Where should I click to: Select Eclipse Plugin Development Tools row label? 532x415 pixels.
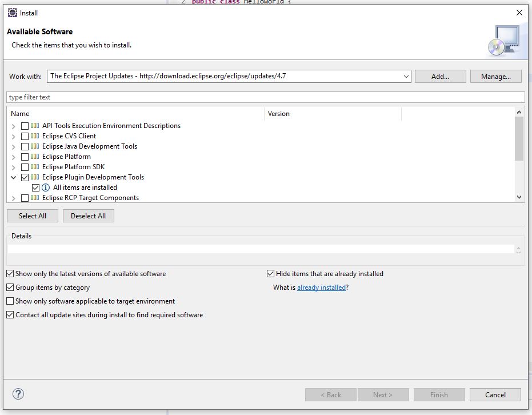[93, 177]
